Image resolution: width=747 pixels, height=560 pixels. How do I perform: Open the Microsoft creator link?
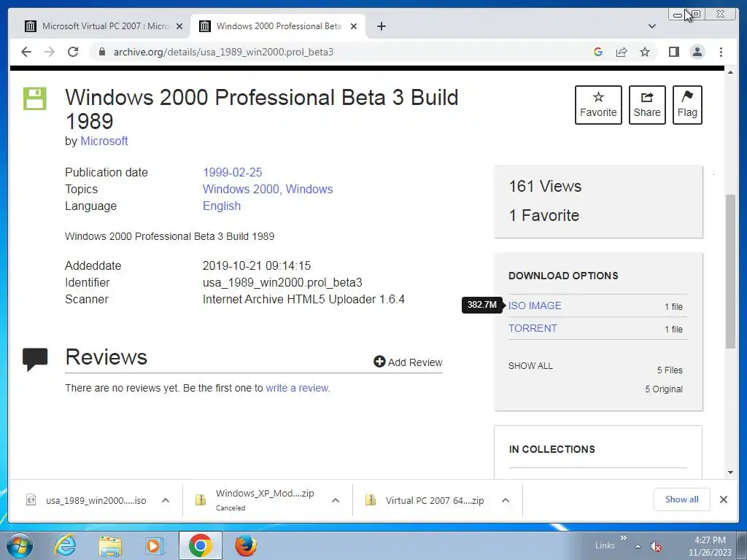[104, 141]
